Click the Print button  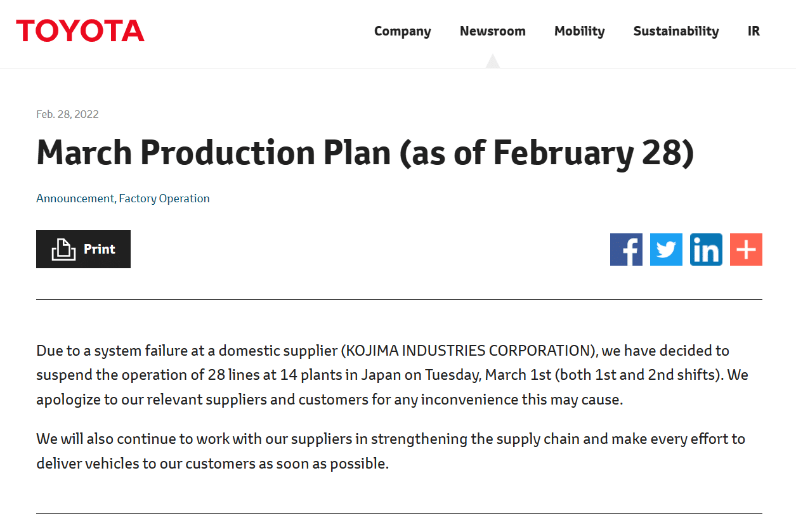point(83,249)
